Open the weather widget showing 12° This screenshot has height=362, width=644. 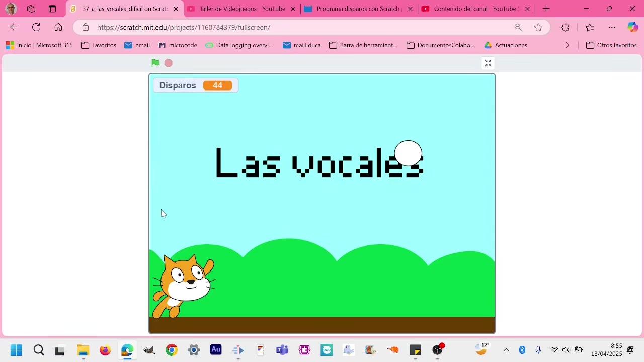tap(482, 349)
